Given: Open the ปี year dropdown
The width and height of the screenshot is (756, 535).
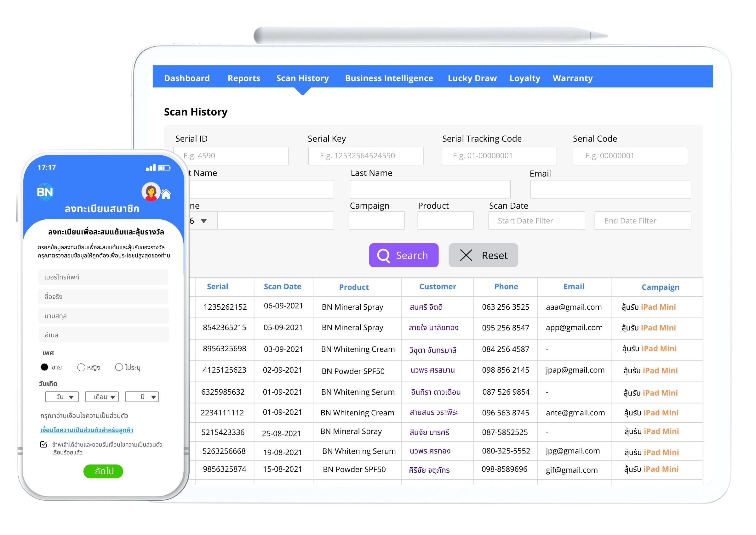Looking at the screenshot, I should (x=142, y=397).
